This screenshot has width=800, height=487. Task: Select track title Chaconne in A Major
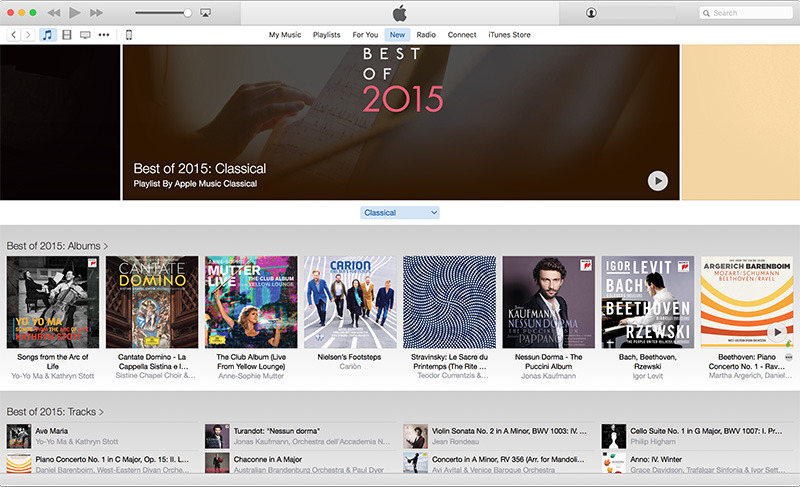pyautogui.click(x=268, y=459)
